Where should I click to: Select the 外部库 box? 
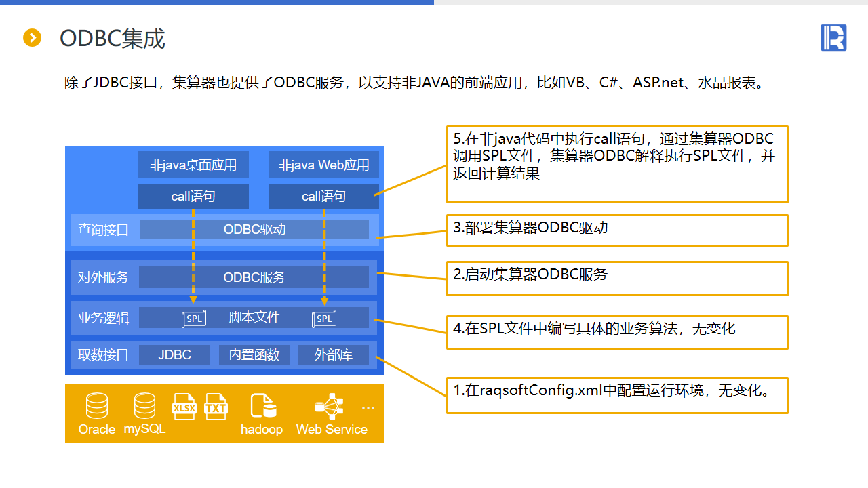coord(334,354)
